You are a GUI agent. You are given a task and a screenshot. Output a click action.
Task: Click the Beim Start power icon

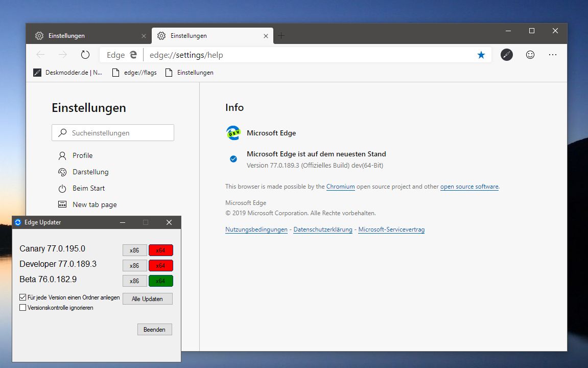click(62, 188)
